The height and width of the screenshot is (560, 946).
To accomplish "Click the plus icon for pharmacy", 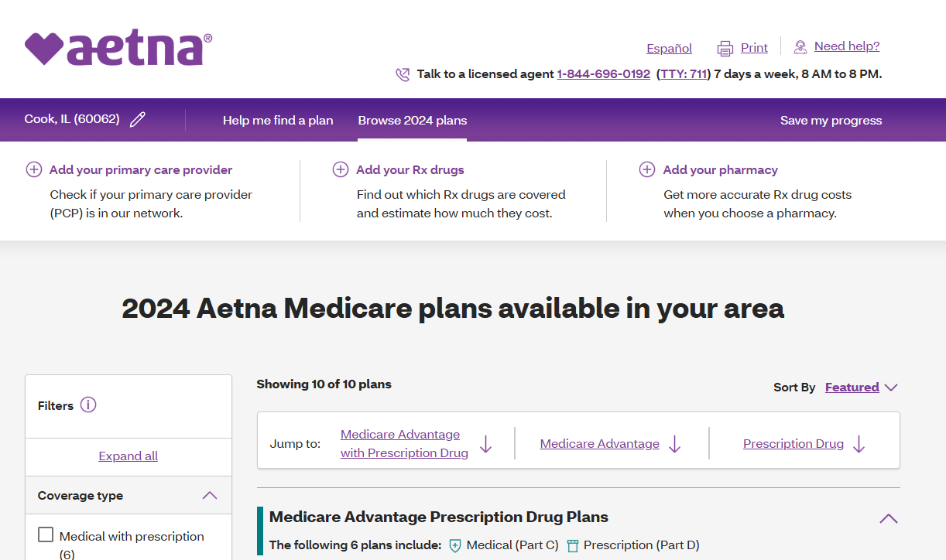I will [647, 169].
